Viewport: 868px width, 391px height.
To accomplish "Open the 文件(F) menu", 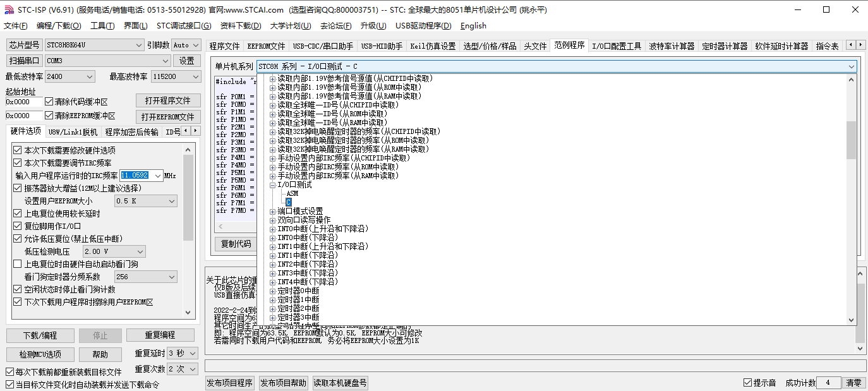I will pos(16,26).
